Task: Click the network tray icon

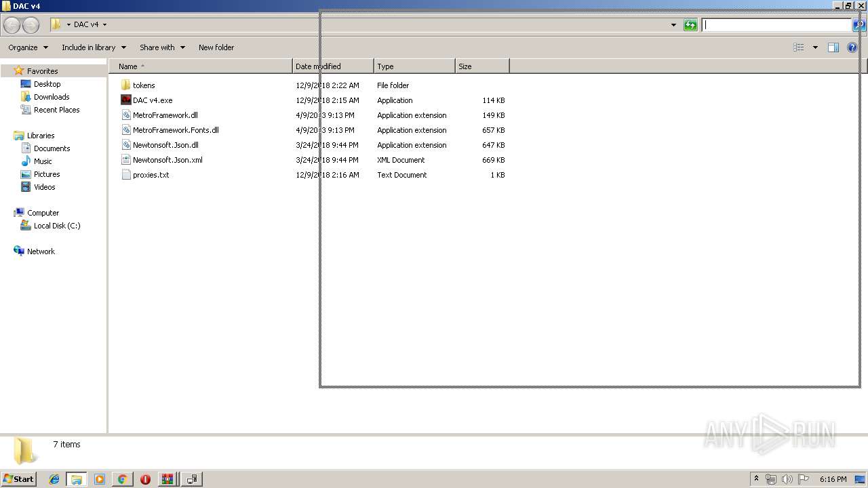Action: pyautogui.click(x=771, y=479)
